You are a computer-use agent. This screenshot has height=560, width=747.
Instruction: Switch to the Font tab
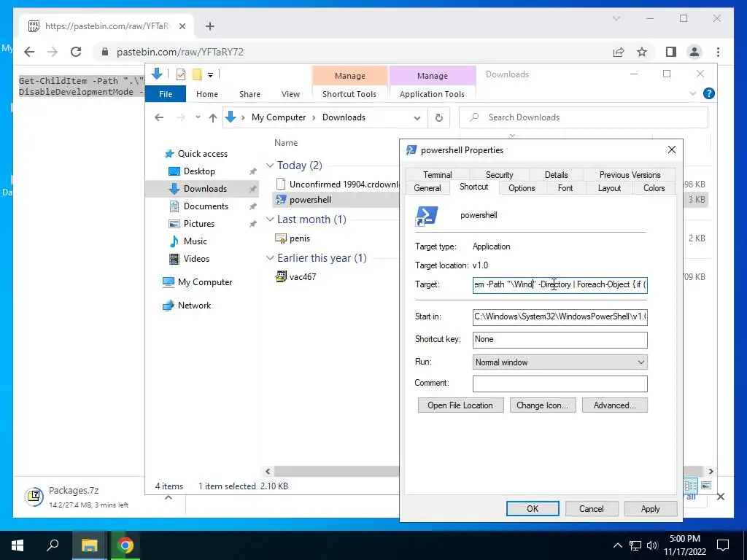565,188
